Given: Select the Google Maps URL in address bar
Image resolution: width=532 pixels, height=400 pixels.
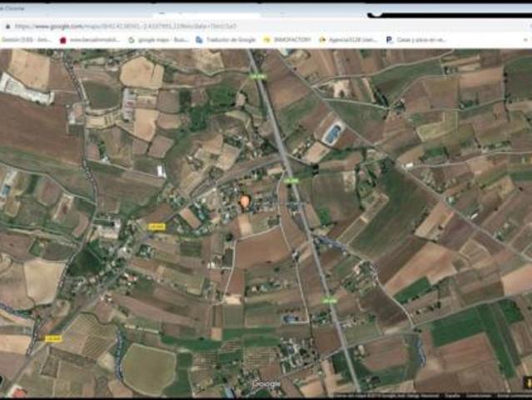Looking at the screenshot, I should click(x=126, y=27).
